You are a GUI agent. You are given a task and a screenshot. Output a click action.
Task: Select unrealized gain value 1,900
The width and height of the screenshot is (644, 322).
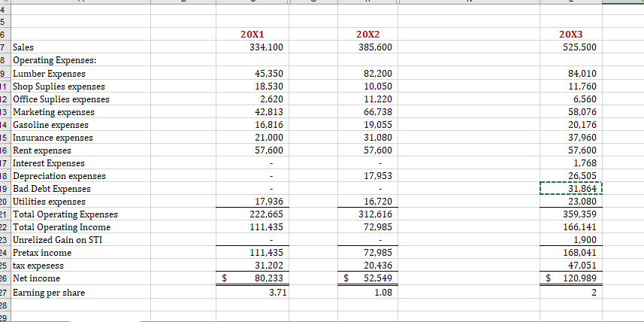[x=570, y=240]
